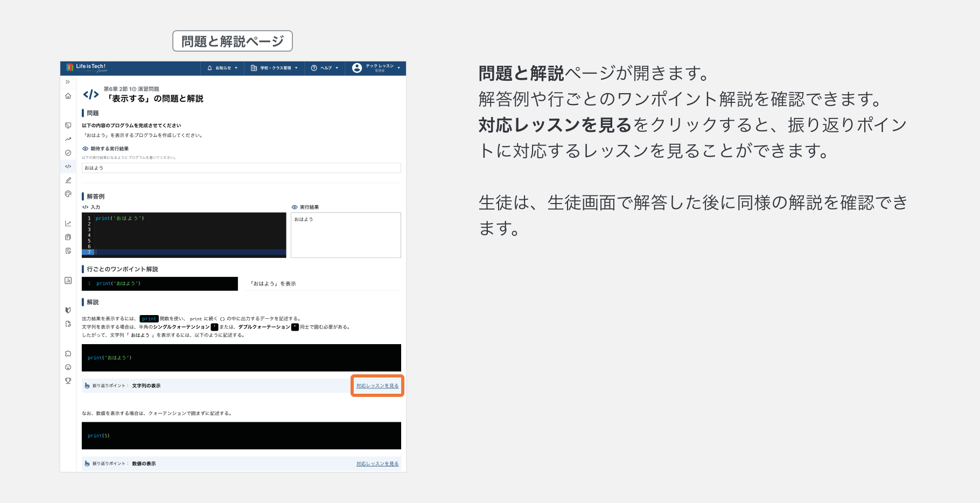Image resolution: width=980 pixels, height=503 pixels.
Task: Click the large code icon beside page title
Action: pyautogui.click(x=91, y=95)
